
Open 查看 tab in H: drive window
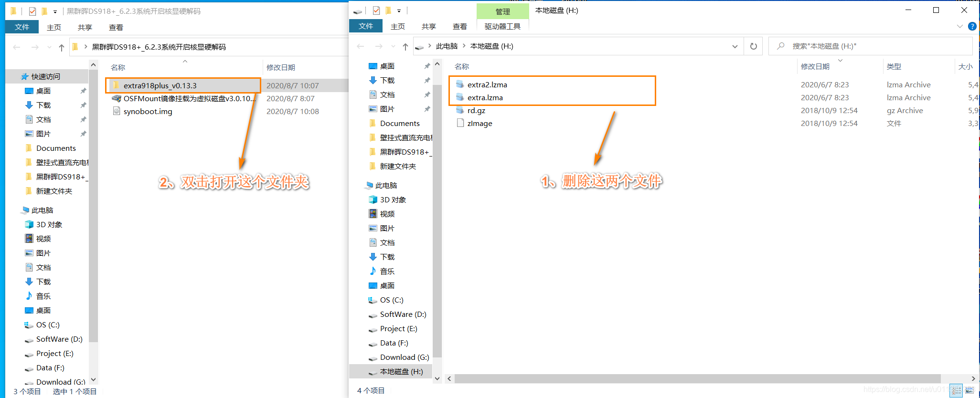pos(460,26)
